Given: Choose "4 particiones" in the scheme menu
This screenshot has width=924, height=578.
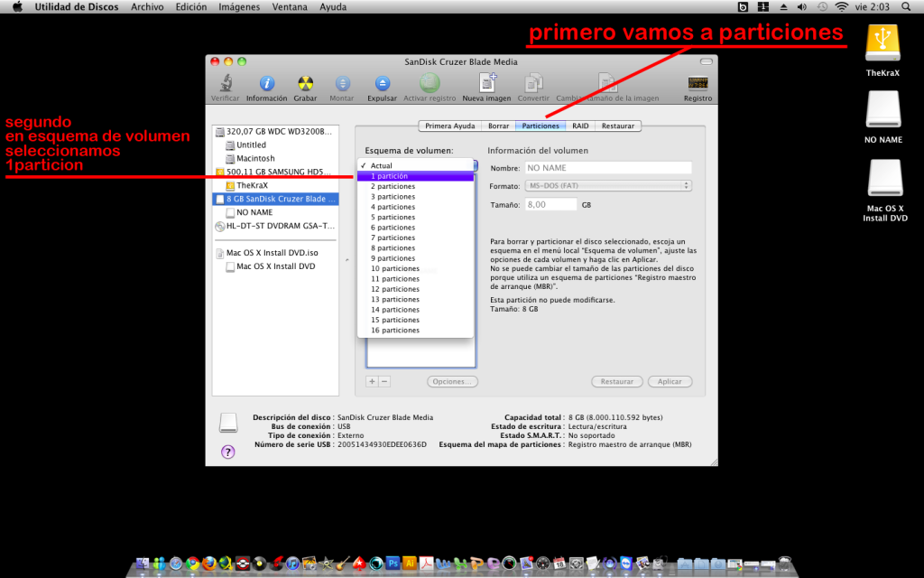Looking at the screenshot, I should click(x=415, y=207).
